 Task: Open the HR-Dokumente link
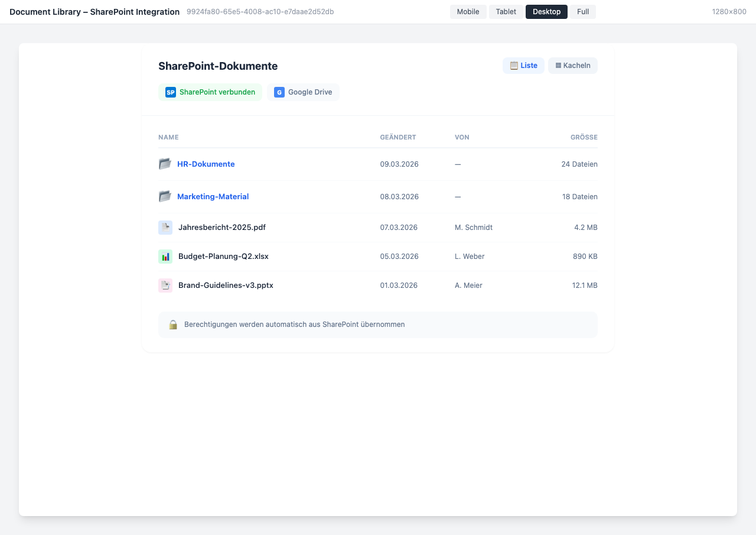click(206, 164)
